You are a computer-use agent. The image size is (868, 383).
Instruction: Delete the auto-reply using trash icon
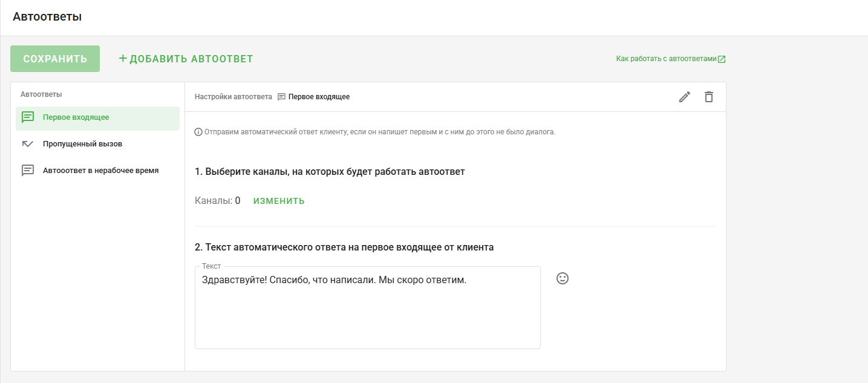(709, 97)
